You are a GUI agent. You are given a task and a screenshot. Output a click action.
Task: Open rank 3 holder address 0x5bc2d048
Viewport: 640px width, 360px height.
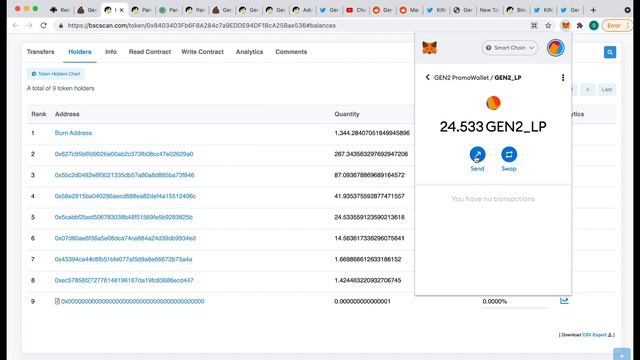tap(124, 175)
